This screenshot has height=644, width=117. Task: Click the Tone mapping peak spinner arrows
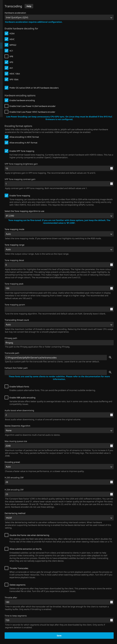click(111, 288)
